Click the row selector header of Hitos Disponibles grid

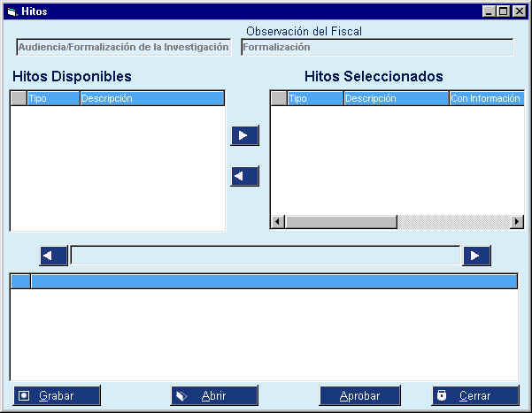(19, 98)
